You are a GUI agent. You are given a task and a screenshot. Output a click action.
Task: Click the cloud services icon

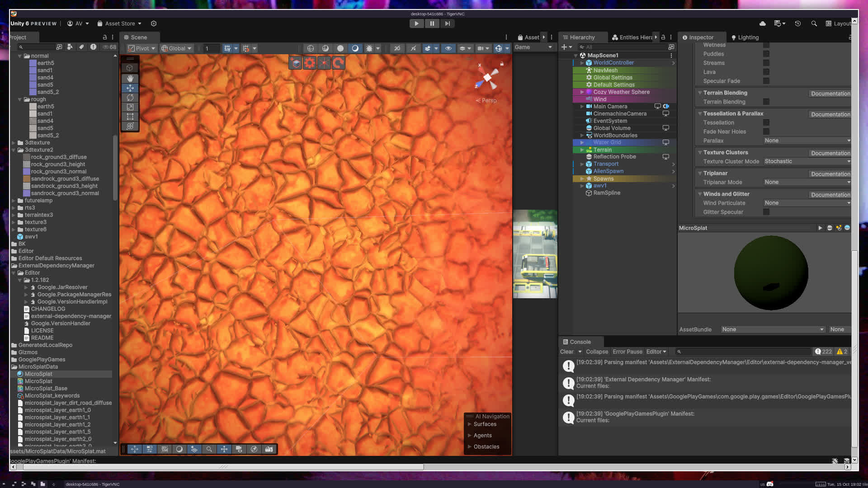coord(763,23)
